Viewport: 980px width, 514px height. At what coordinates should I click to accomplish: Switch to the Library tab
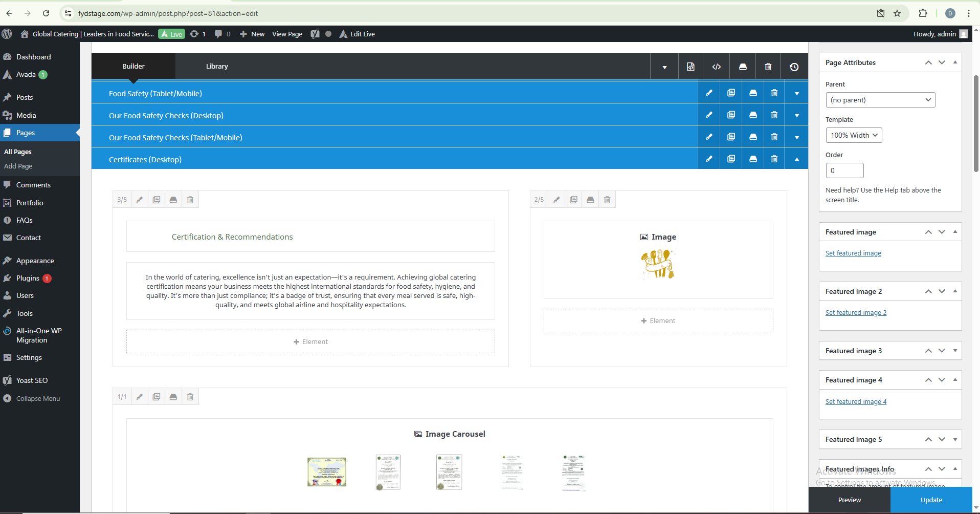click(x=217, y=67)
